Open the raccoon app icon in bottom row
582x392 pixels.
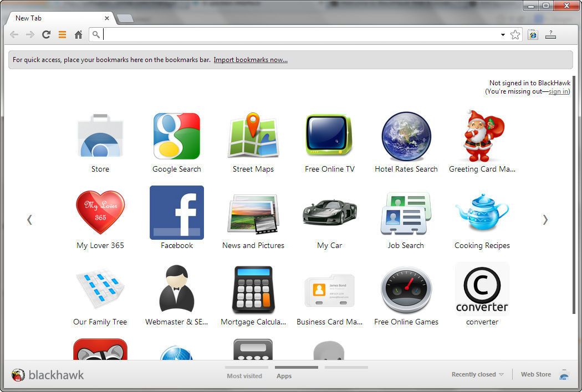tap(100, 349)
